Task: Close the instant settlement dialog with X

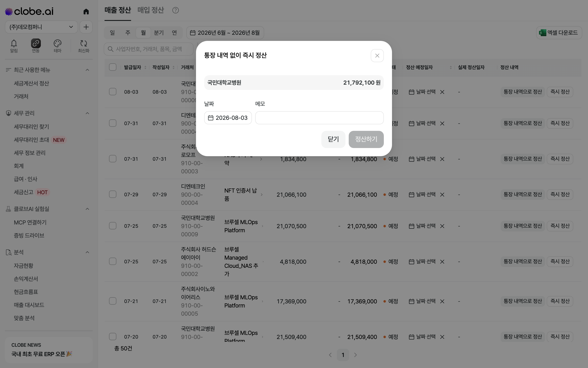Action: (x=377, y=56)
